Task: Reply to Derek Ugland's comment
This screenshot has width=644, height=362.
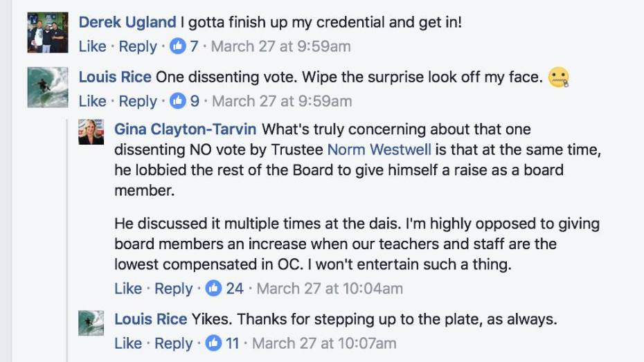Action: (138, 47)
